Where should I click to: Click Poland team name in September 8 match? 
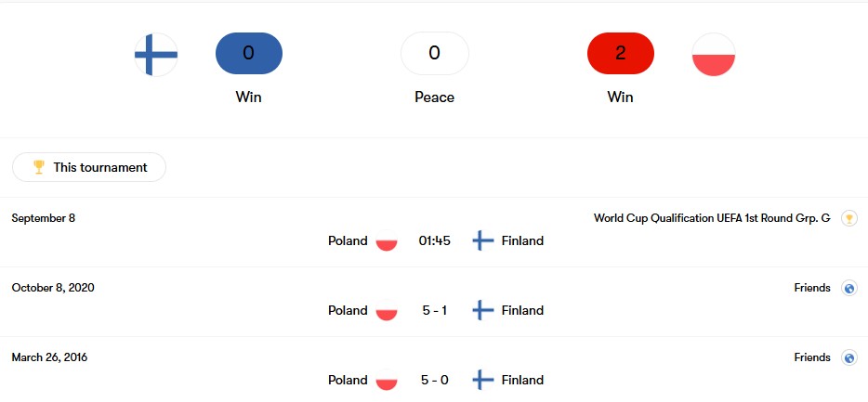pos(348,240)
